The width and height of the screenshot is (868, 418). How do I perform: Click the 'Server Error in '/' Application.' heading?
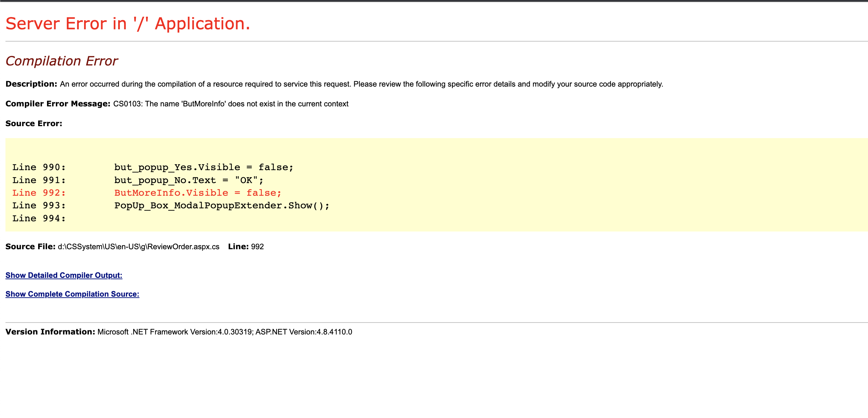coord(128,24)
